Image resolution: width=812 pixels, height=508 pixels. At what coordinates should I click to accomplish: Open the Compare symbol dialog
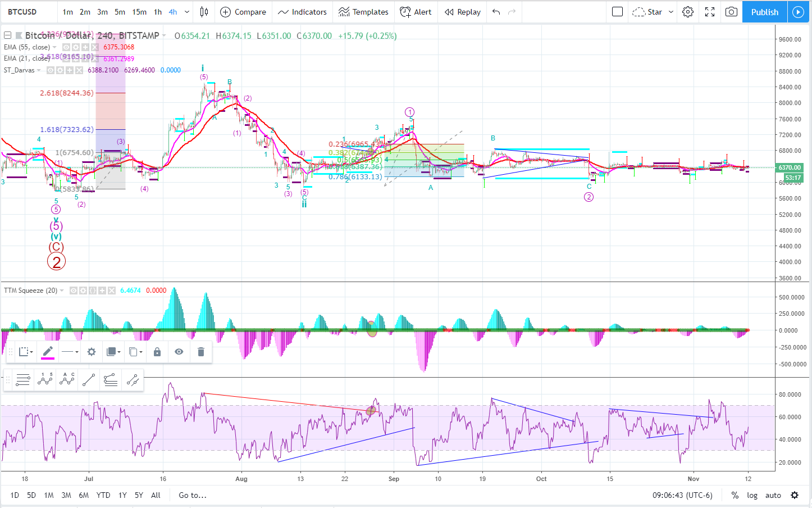[243, 12]
